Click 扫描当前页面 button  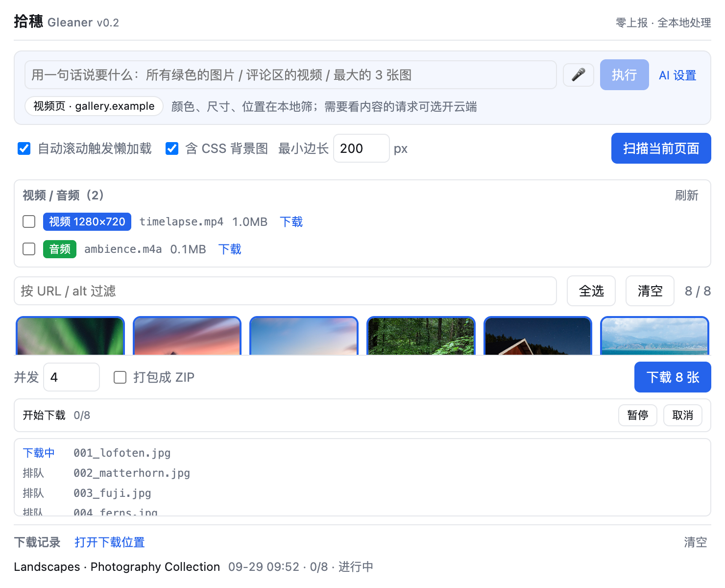(x=661, y=148)
